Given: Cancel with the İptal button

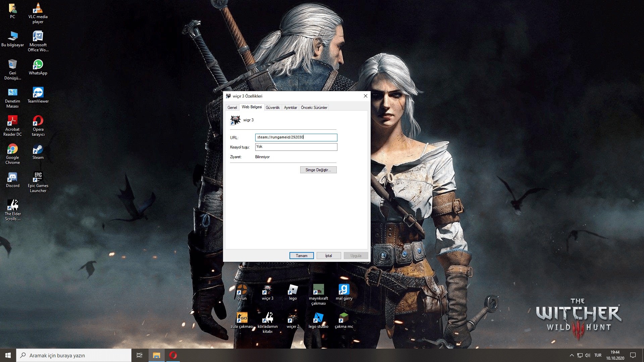Looking at the screenshot, I should click(328, 256).
